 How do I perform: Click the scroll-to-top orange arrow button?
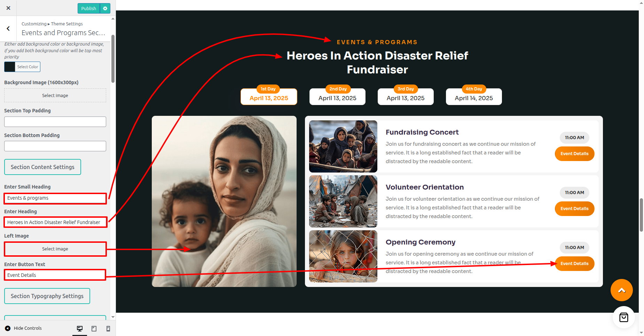coord(621,290)
